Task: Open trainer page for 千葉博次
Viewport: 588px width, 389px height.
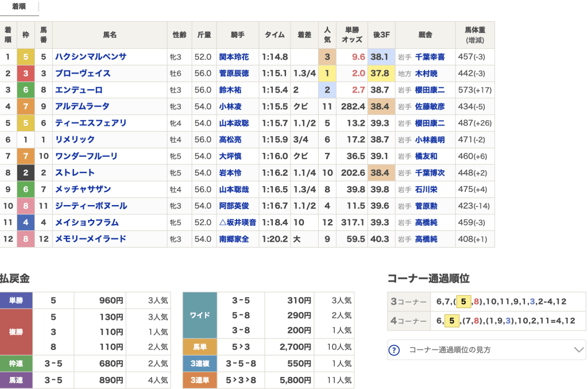Action: [x=430, y=172]
